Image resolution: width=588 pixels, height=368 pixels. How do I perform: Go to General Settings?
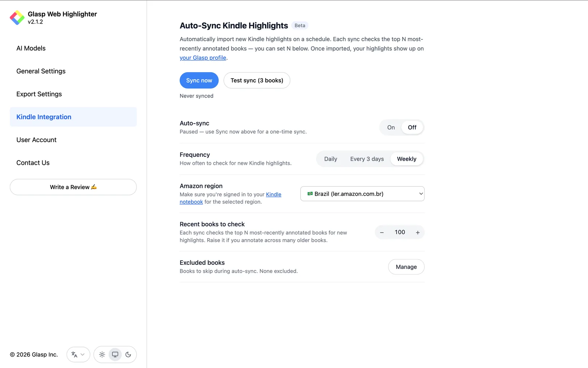click(73, 71)
